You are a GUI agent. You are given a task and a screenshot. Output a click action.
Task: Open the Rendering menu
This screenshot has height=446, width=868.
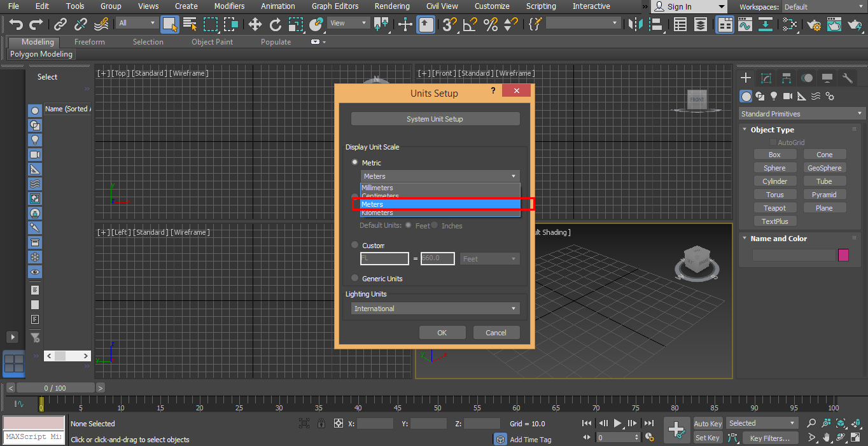[392, 6]
